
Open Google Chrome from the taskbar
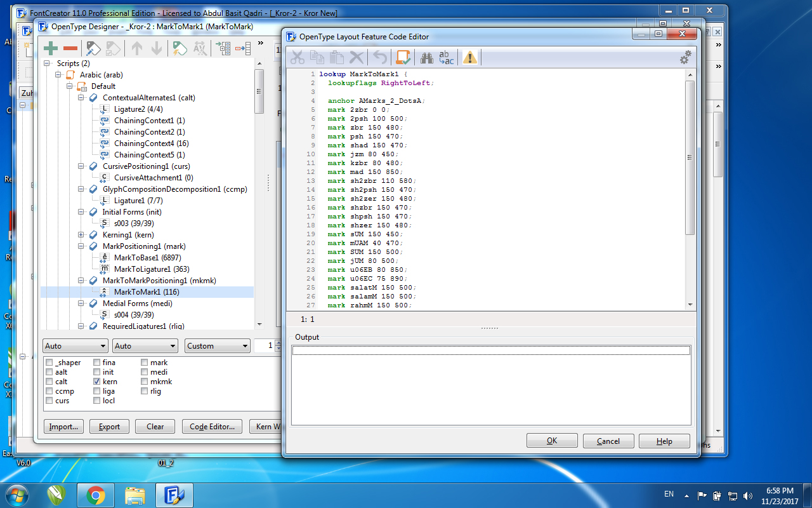pyautogui.click(x=96, y=495)
